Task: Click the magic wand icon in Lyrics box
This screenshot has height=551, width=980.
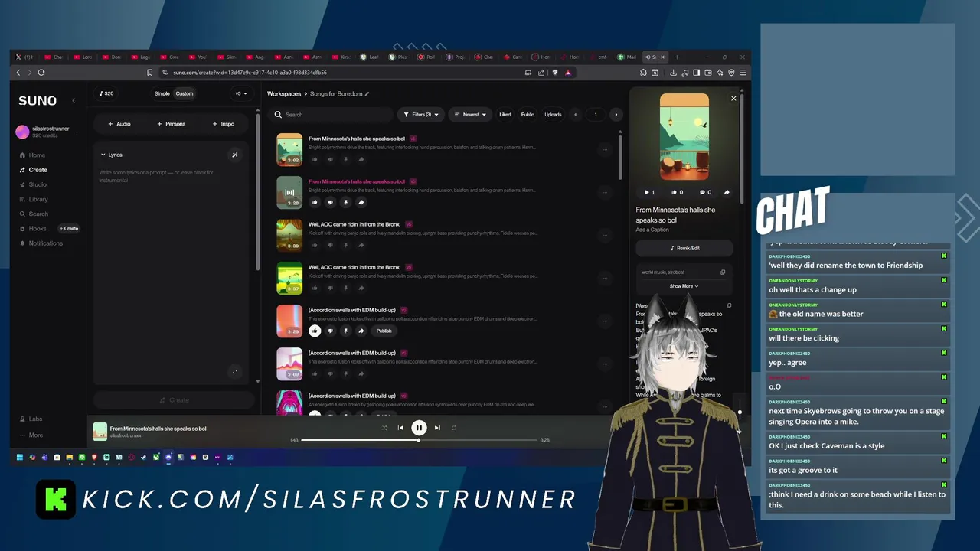Action: [235, 155]
